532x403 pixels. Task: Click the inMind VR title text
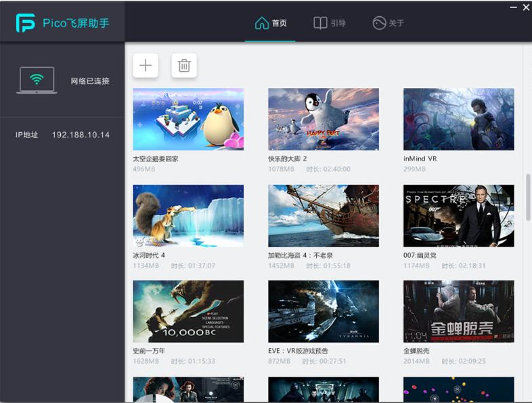(x=420, y=159)
